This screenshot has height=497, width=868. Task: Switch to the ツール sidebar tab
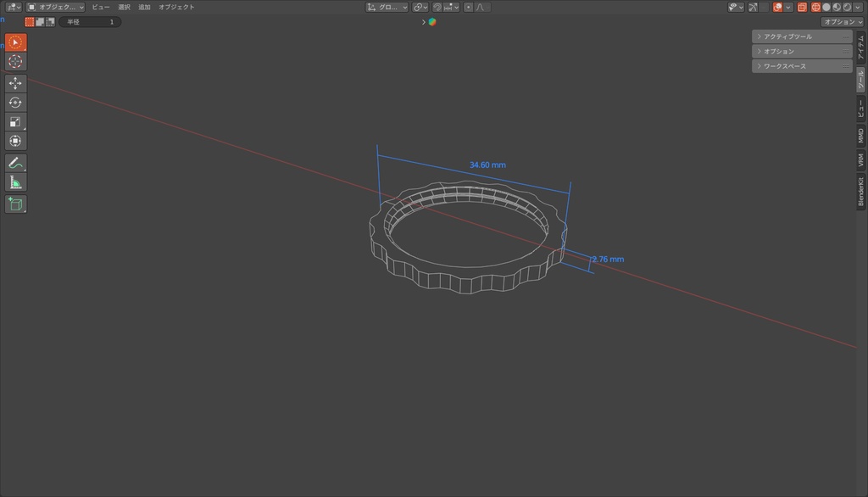pos(861,80)
